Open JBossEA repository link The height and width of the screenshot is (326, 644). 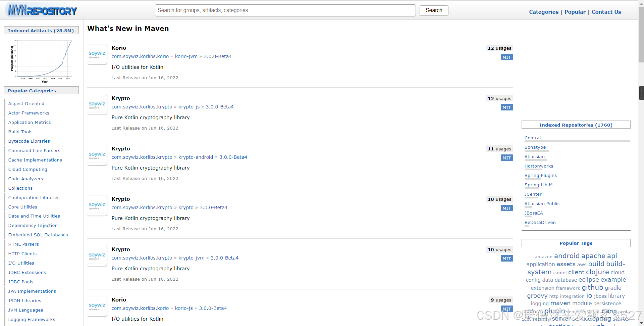pos(534,213)
